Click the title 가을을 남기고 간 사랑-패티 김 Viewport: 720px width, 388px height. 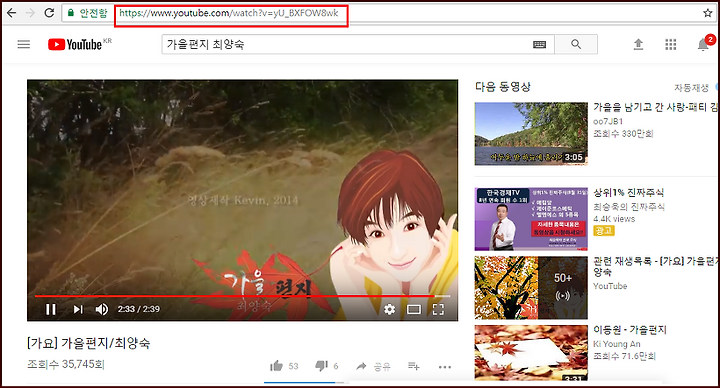pyautogui.click(x=656, y=107)
